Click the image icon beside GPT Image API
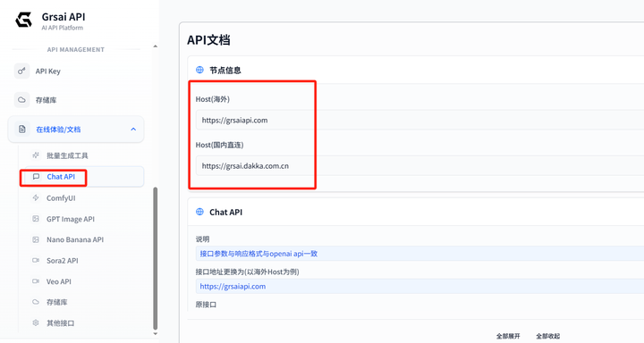 (x=36, y=219)
